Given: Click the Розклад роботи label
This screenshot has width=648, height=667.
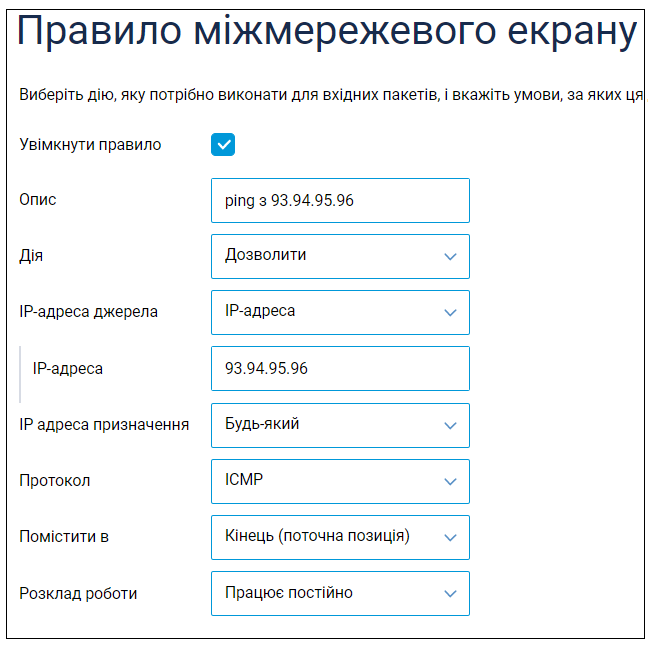Looking at the screenshot, I should pos(78,593).
